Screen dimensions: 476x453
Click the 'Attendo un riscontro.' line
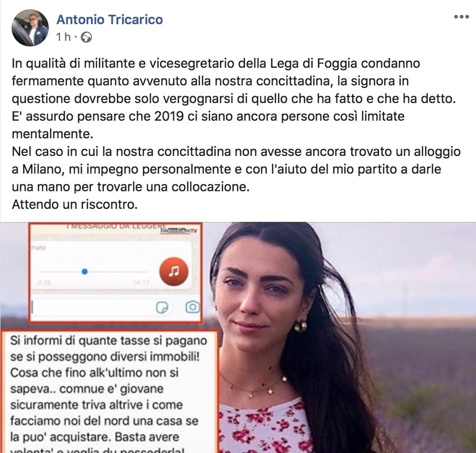click(x=75, y=204)
